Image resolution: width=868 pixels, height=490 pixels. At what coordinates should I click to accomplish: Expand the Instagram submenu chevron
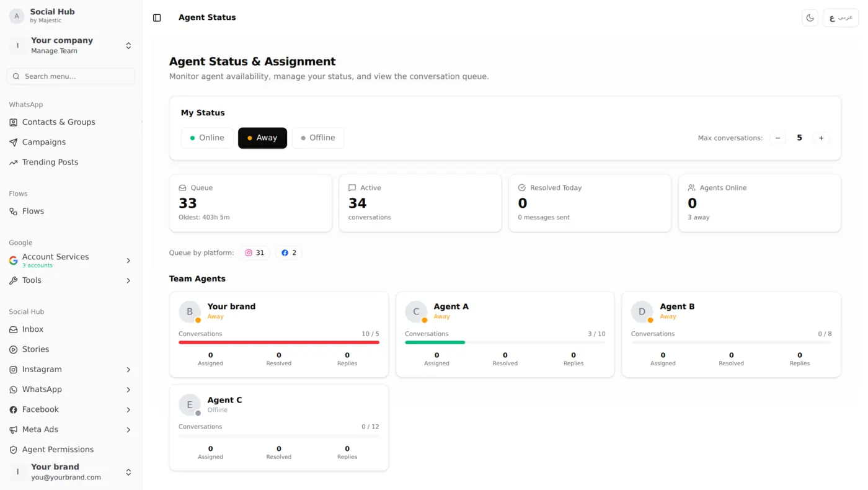click(x=128, y=370)
